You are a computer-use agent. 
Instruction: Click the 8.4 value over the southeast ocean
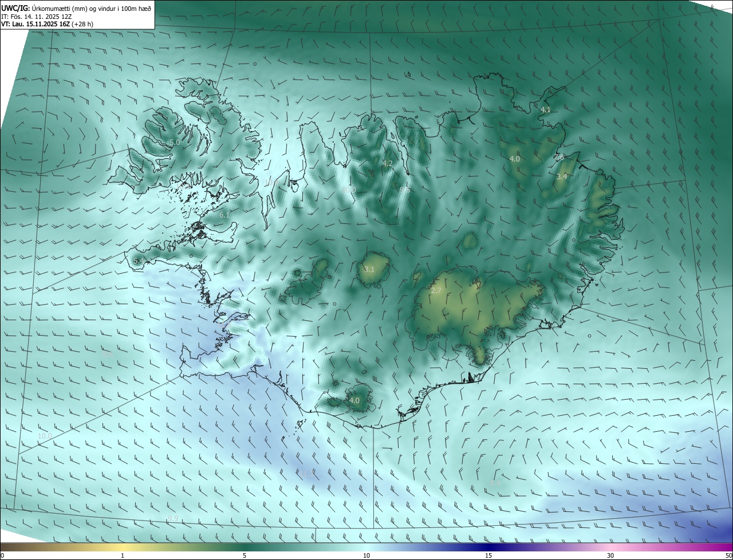(495, 483)
